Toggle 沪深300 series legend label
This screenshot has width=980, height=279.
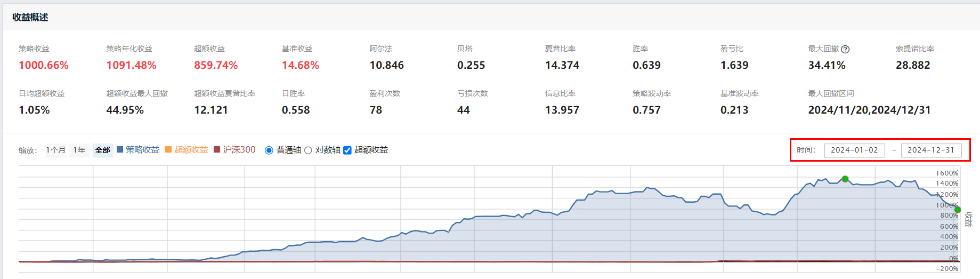click(239, 150)
